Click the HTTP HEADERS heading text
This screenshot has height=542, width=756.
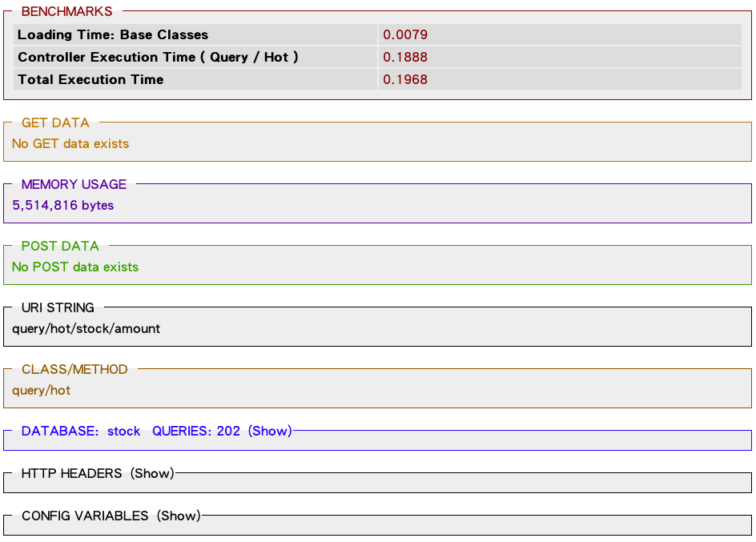pyautogui.click(x=71, y=473)
